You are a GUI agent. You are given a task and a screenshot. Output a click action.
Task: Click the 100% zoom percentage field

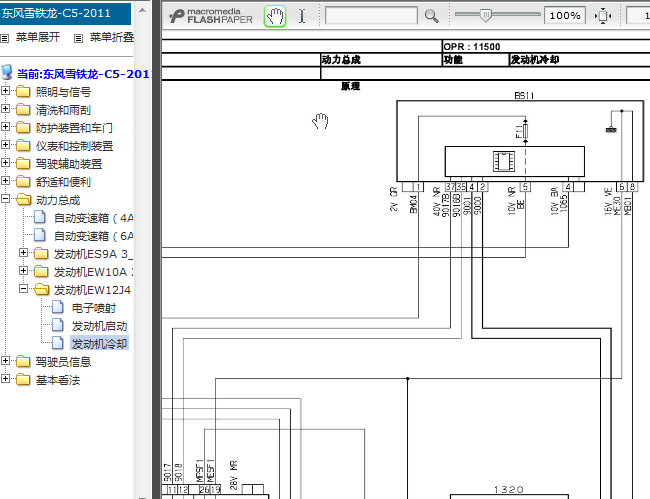[x=565, y=16]
